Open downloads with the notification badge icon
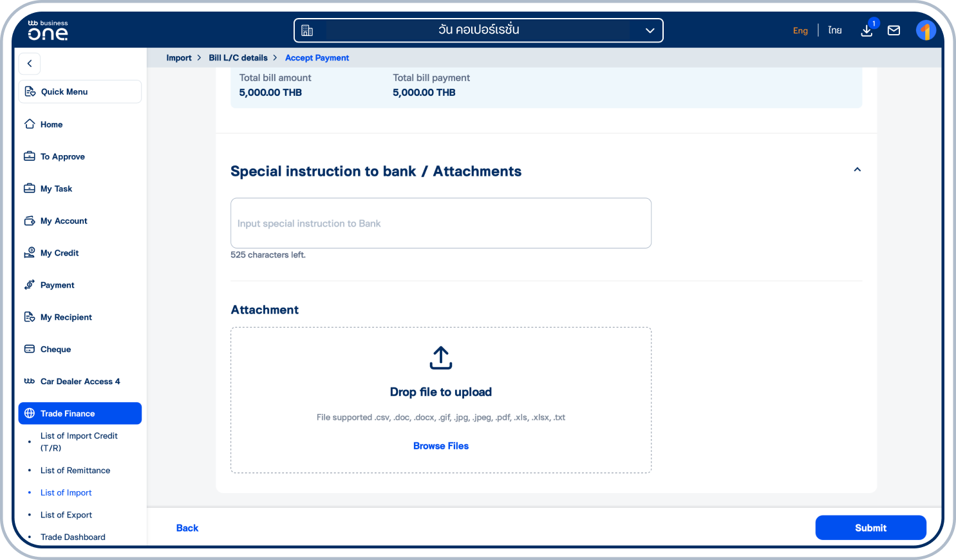Image resolution: width=956 pixels, height=560 pixels. pyautogui.click(x=867, y=30)
